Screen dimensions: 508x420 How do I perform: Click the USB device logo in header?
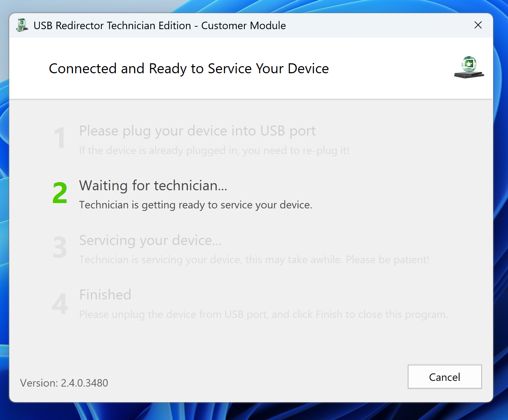(x=469, y=67)
